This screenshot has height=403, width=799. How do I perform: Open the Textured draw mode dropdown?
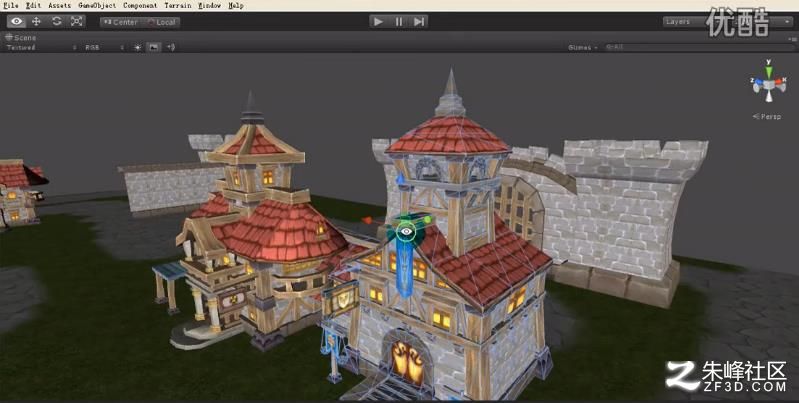click(x=41, y=47)
